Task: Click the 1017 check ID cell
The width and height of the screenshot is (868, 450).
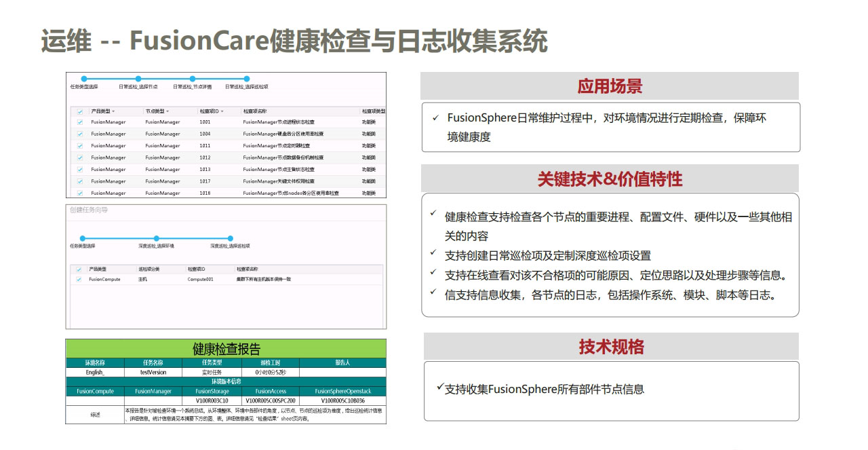Action: [205, 181]
